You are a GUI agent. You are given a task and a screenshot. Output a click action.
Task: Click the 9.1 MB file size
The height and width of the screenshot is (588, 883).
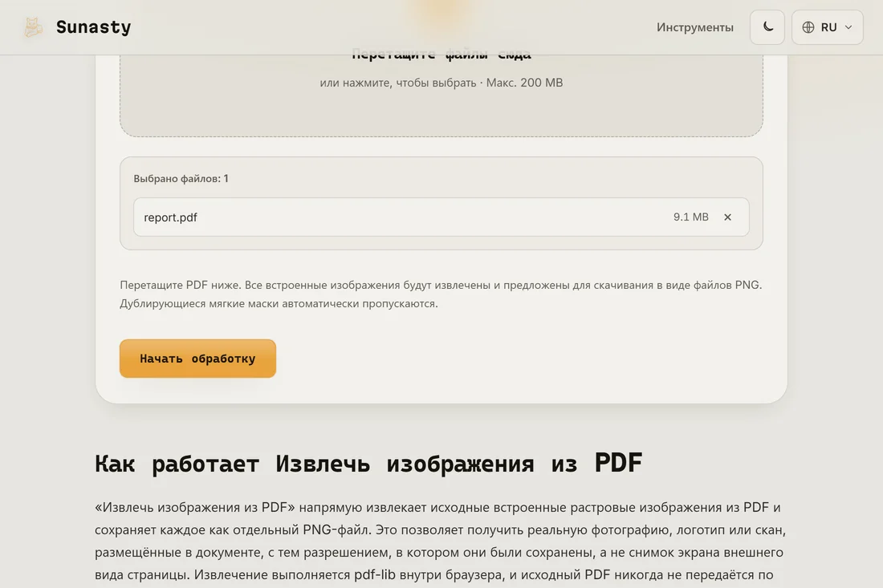click(691, 217)
